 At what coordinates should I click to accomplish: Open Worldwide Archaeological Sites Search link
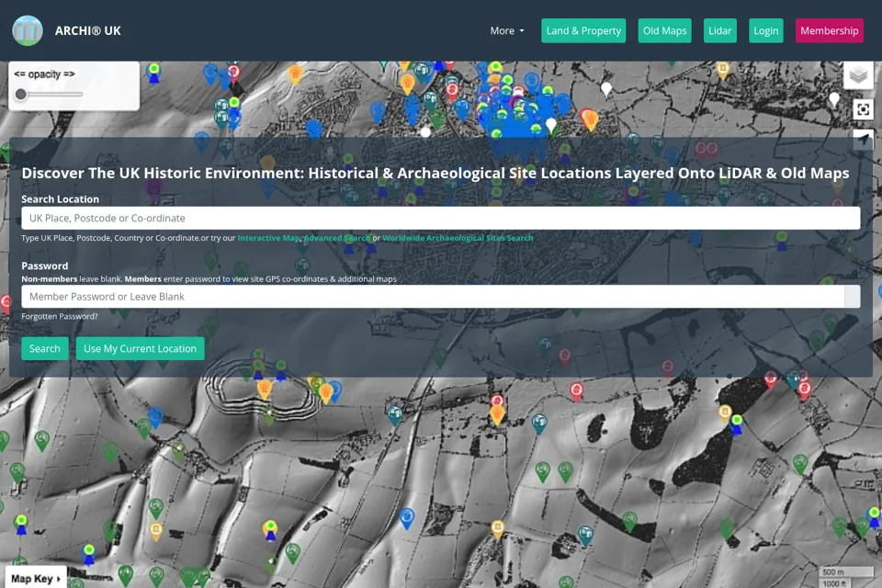tap(458, 238)
